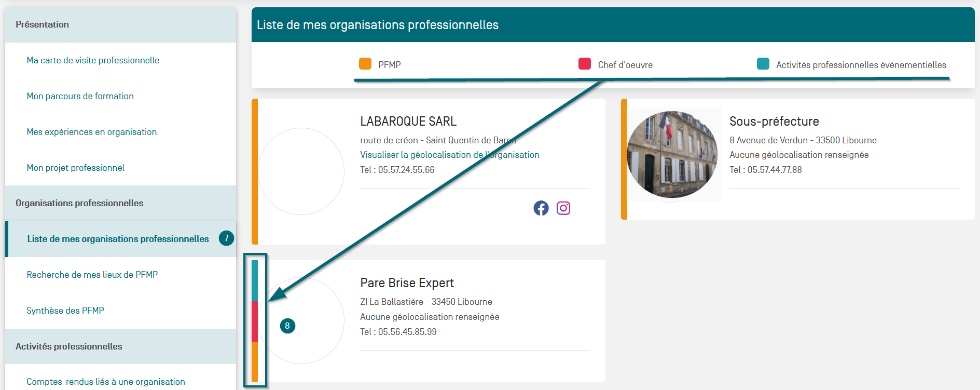
Task: Click the red Chef d'oeuvre legend square
Action: [585, 64]
